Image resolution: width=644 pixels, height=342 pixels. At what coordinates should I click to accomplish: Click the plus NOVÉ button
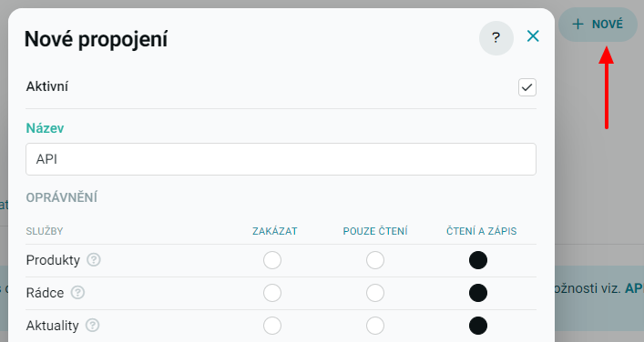(598, 25)
